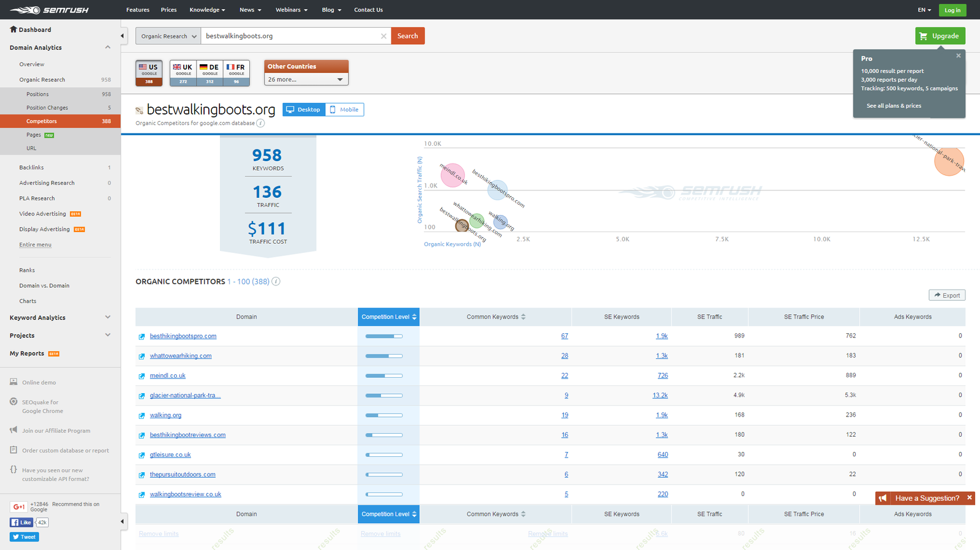This screenshot has width=980, height=550.
Task: Open besthikingbootreviews.com external link icon
Action: pyautogui.click(x=141, y=435)
